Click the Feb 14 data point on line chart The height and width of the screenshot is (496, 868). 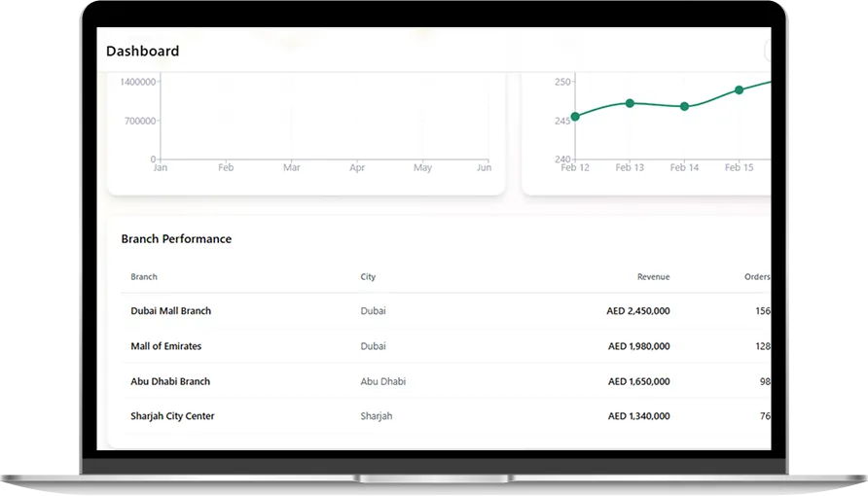coord(684,107)
